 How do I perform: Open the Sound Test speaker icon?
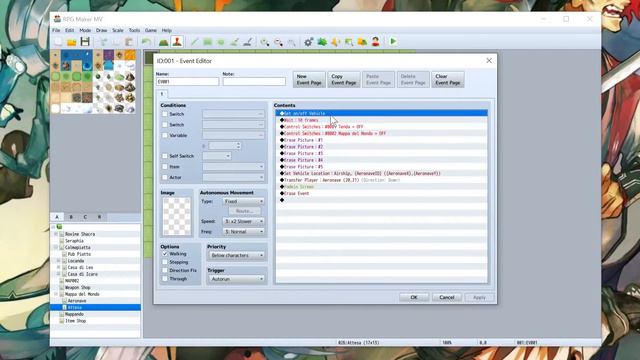(x=336, y=42)
